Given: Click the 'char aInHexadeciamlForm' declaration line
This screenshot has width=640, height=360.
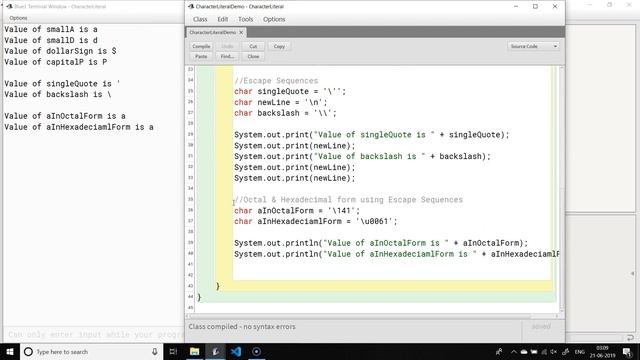Looking at the screenshot, I should tap(316, 221).
